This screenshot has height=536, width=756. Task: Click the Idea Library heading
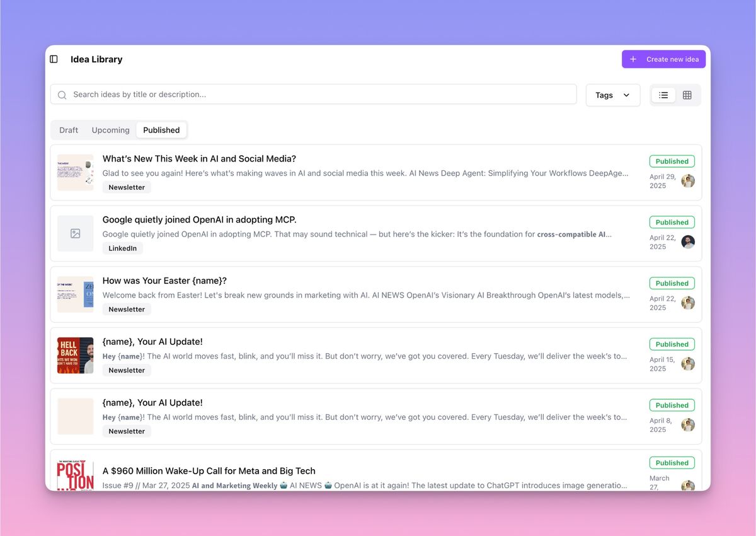(96, 59)
